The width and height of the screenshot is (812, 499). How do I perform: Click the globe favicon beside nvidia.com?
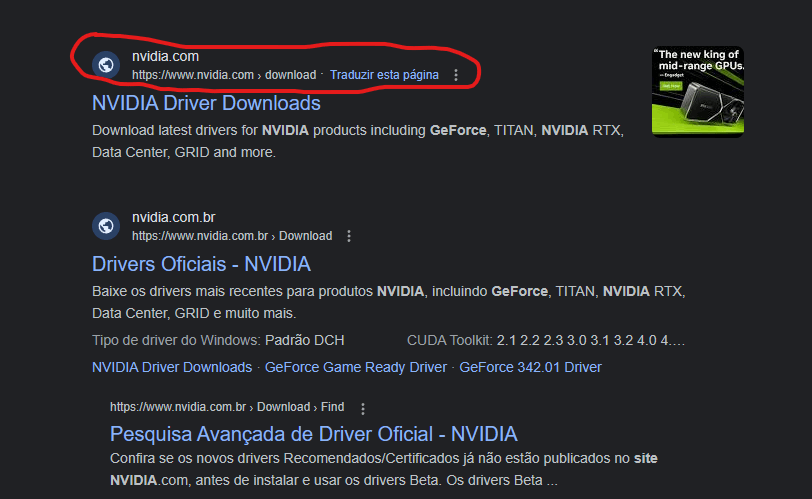tap(106, 65)
